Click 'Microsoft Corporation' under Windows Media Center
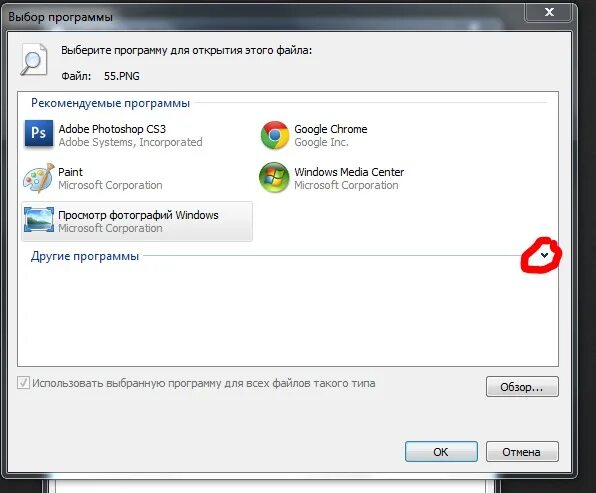 click(x=346, y=185)
